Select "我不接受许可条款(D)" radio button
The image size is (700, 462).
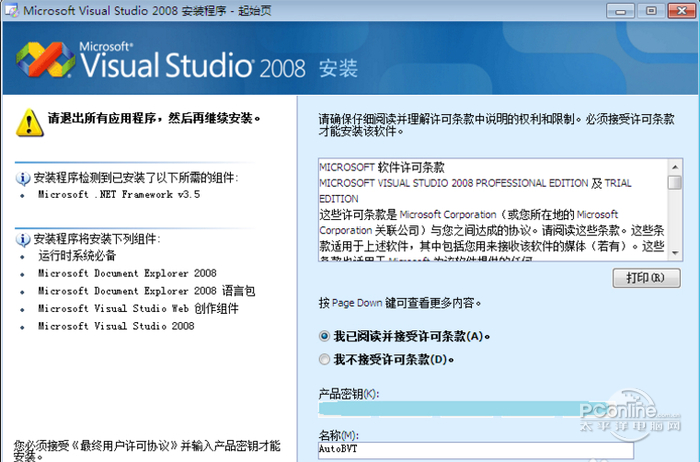(x=325, y=359)
